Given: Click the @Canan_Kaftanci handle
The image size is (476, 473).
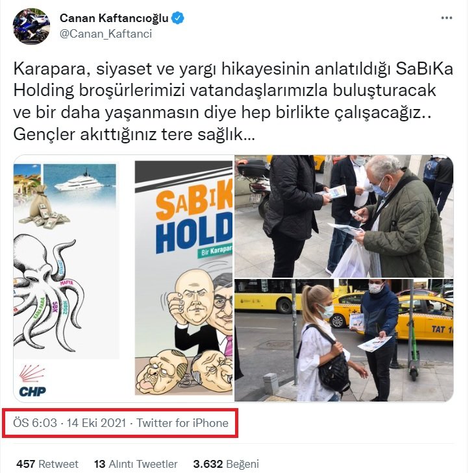Looking at the screenshot, I should [106, 34].
